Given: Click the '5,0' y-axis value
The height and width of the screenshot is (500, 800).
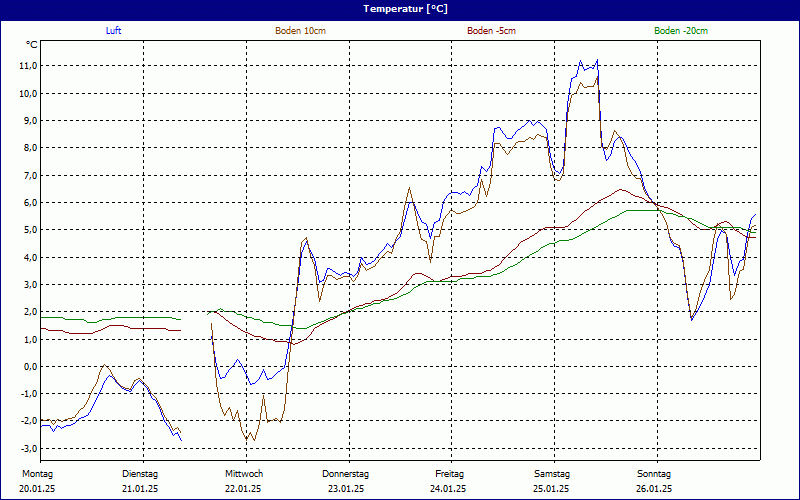Looking at the screenshot, I should (x=30, y=230).
